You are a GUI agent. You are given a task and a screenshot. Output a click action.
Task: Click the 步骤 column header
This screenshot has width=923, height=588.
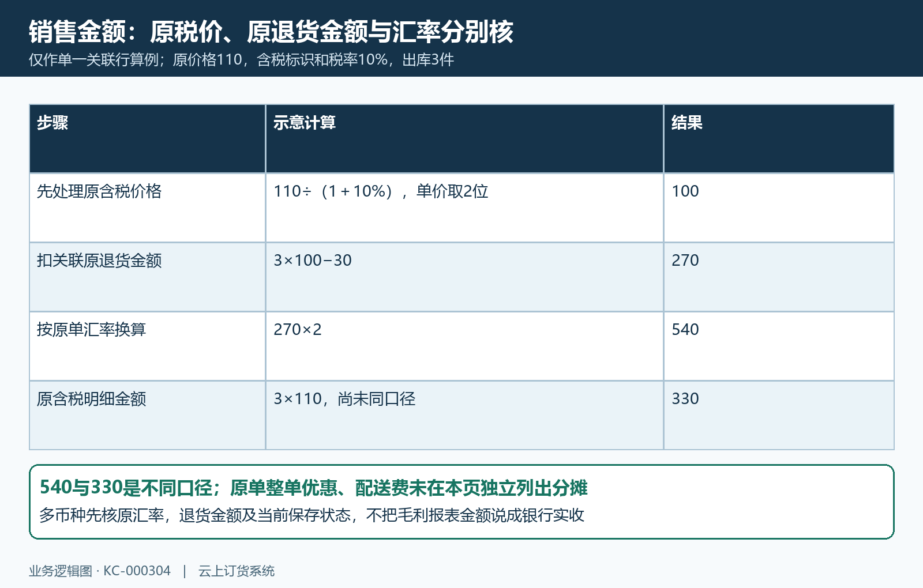click(x=148, y=139)
